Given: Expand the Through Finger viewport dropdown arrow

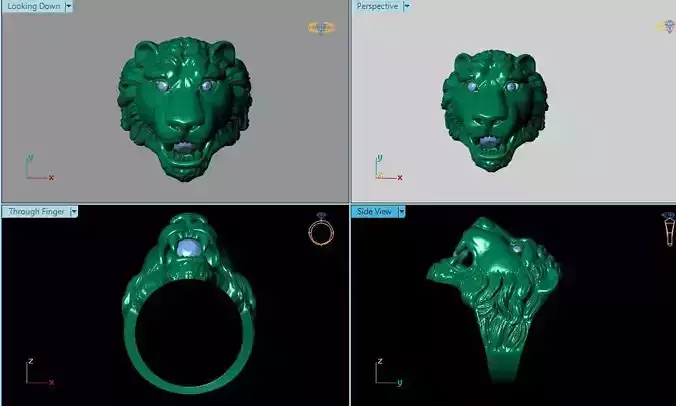Looking at the screenshot, I should click(74, 212).
